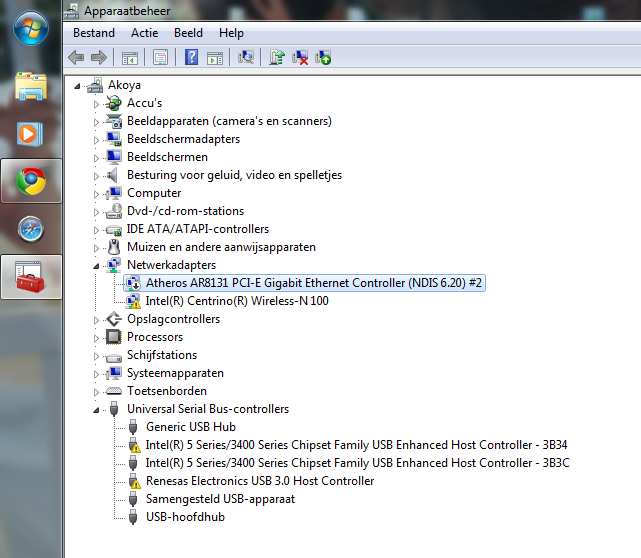Launch Windows Media Player from taskbar

point(30,134)
